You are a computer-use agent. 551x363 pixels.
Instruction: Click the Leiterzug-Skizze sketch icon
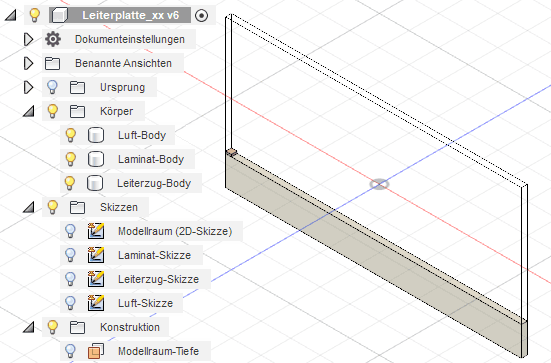96,279
